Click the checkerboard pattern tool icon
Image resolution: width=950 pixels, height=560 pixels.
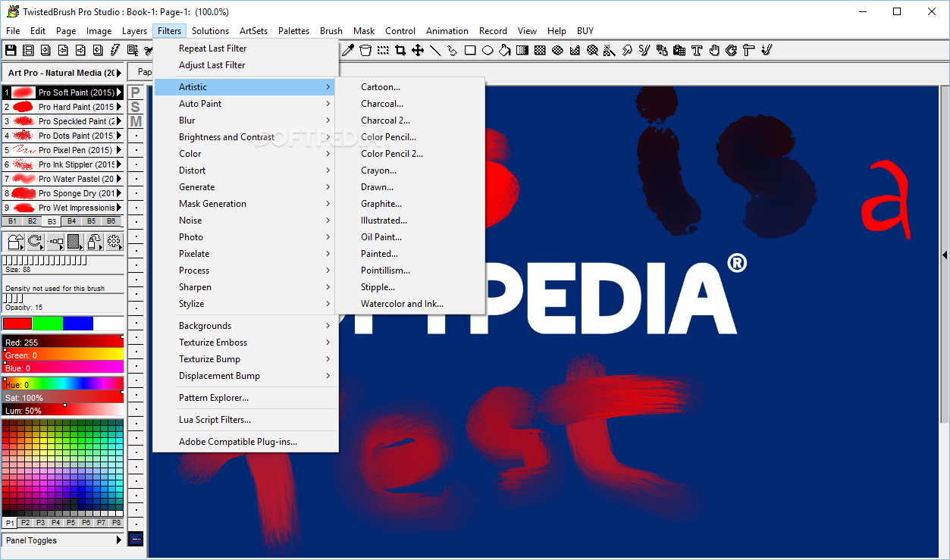(539, 50)
